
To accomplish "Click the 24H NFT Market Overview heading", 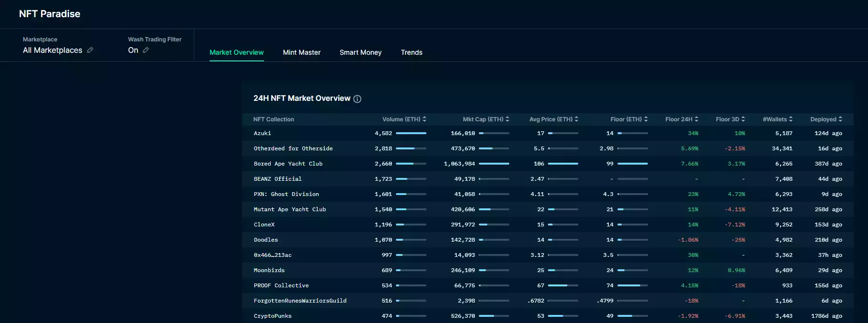I will 302,98.
